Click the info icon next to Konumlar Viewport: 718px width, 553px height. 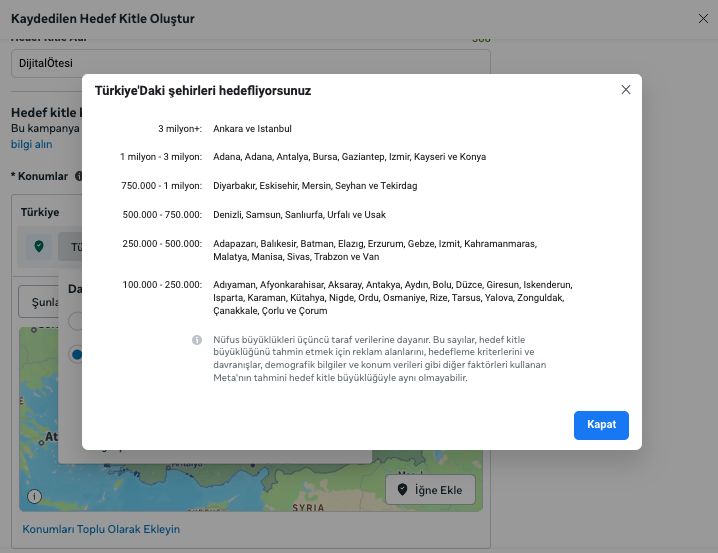77,176
